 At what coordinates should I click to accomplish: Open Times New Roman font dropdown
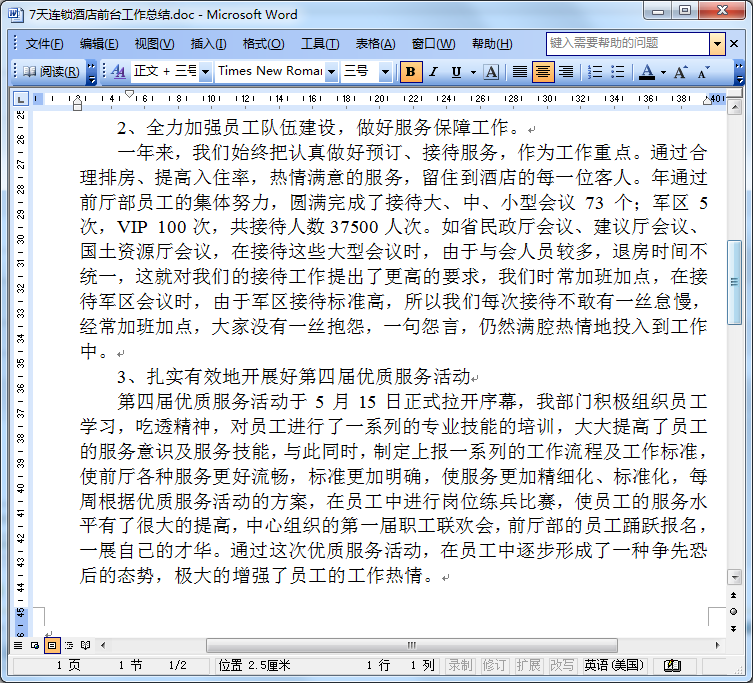click(x=331, y=72)
